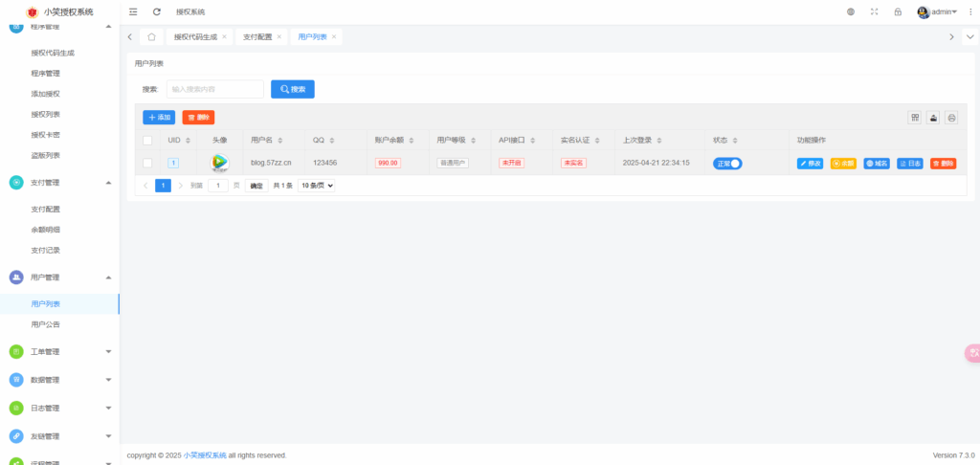Switch to the 支付配置 tab

point(257,37)
